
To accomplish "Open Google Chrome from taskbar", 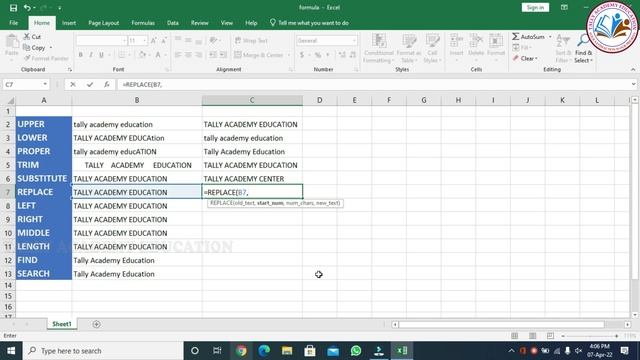I will [x=241, y=351].
